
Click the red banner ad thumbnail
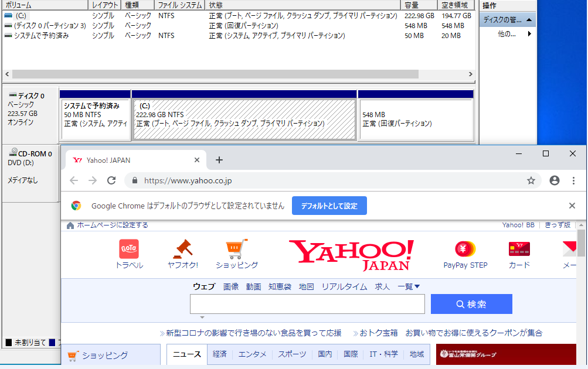tap(506, 354)
